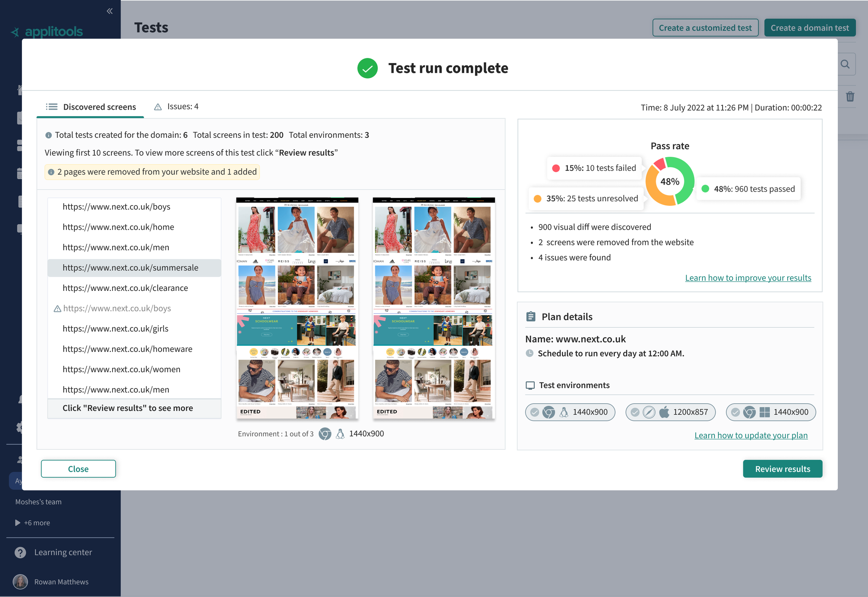The image size is (868, 597).
Task: Click the Applitools logo
Action: [x=47, y=32]
